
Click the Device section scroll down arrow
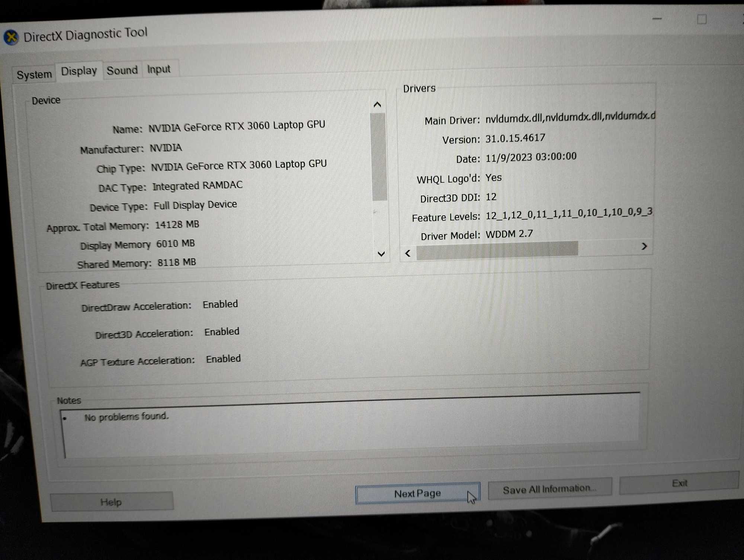(380, 253)
